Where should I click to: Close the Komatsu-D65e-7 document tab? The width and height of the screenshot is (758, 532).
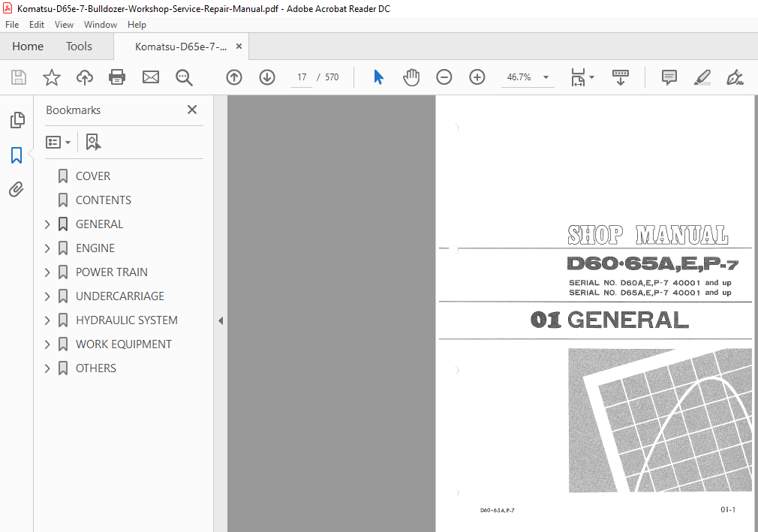point(239,47)
